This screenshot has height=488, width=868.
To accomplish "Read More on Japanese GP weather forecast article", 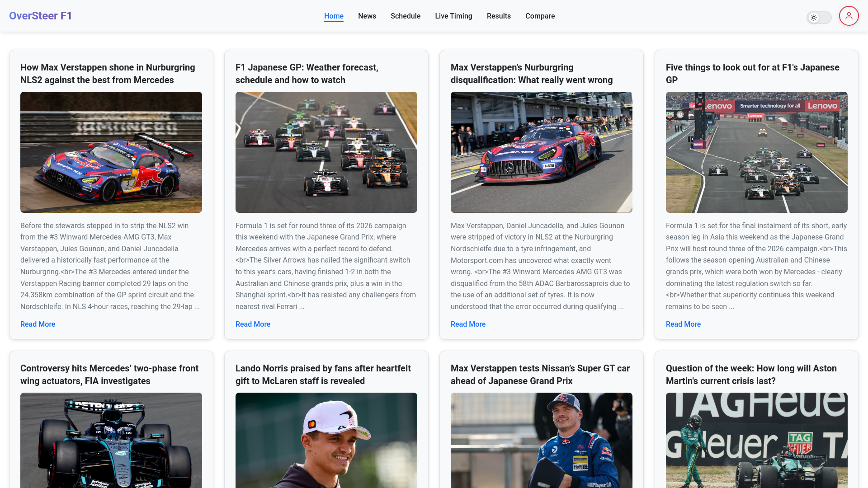I will click(253, 324).
